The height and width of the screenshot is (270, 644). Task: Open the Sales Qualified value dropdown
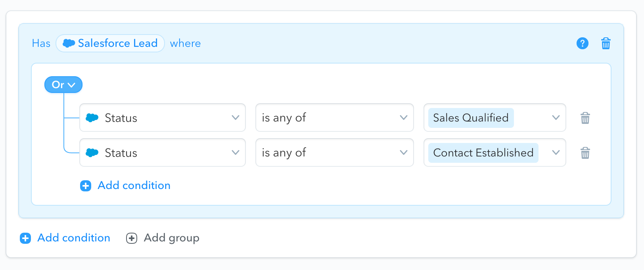pos(555,118)
